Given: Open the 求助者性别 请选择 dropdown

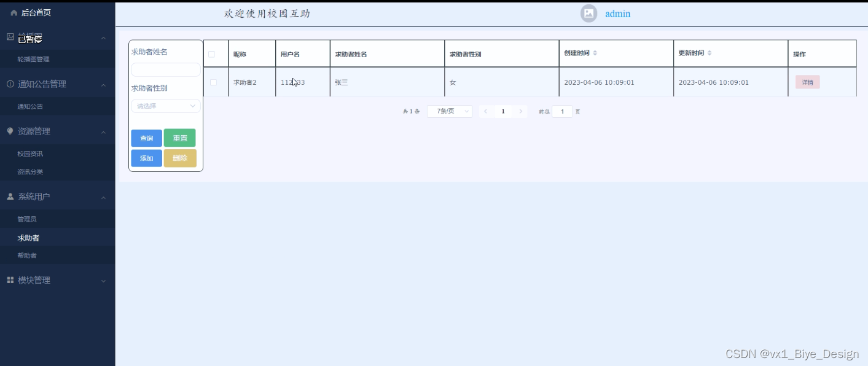Looking at the screenshot, I should (166, 106).
